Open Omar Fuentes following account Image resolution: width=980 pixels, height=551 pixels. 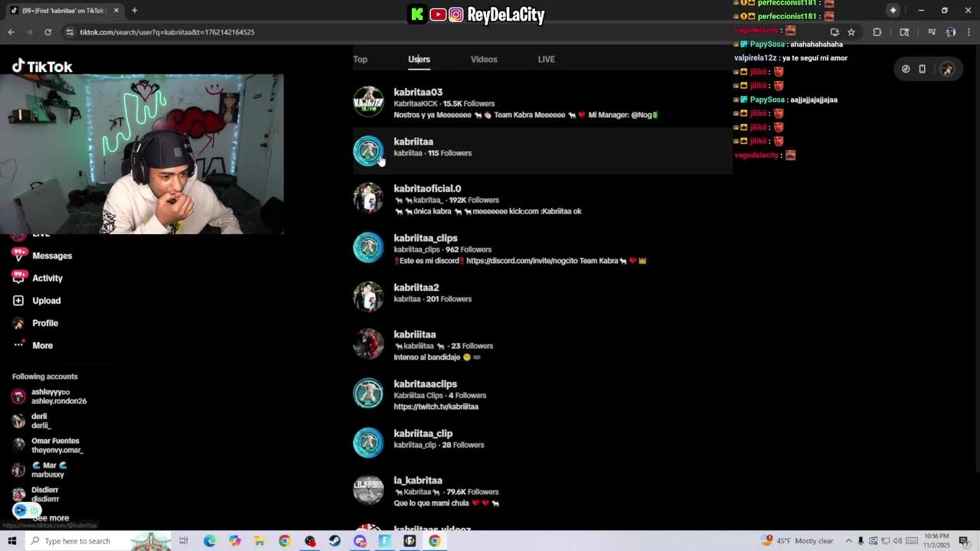47,445
